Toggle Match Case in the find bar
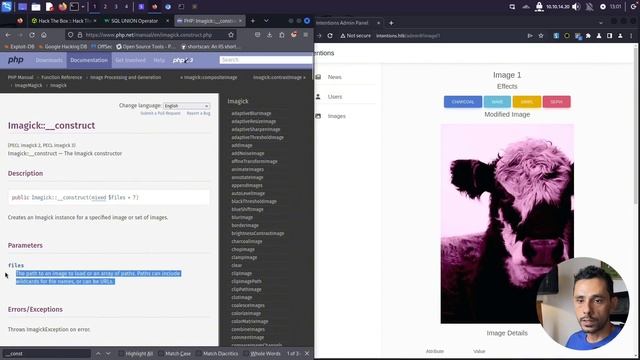640x360 pixels. click(175, 353)
